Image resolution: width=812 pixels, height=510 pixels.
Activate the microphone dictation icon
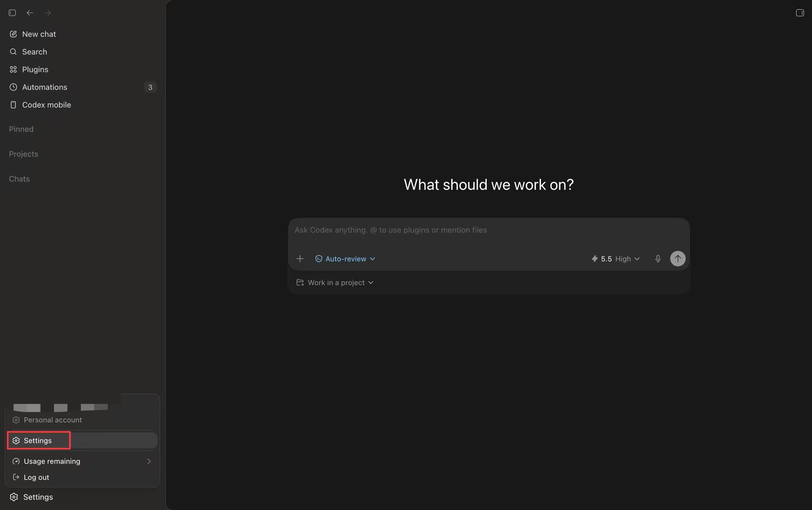[x=658, y=259]
